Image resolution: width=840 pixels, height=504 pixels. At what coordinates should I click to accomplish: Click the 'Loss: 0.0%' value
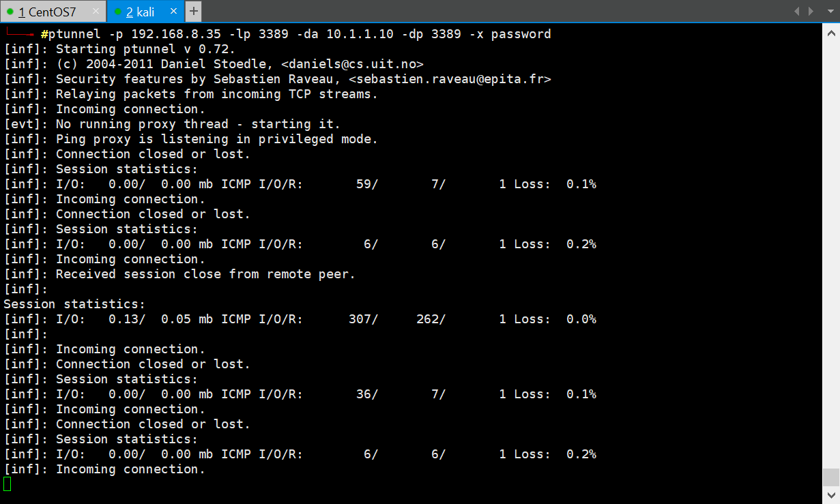555,319
